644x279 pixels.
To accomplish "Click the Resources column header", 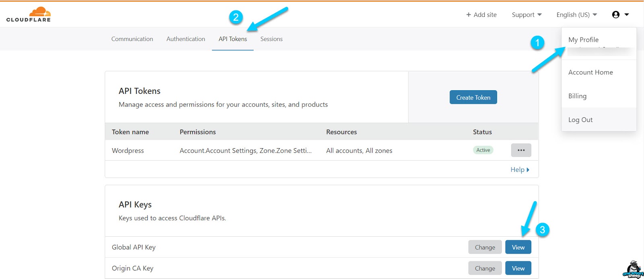I will coord(341,132).
